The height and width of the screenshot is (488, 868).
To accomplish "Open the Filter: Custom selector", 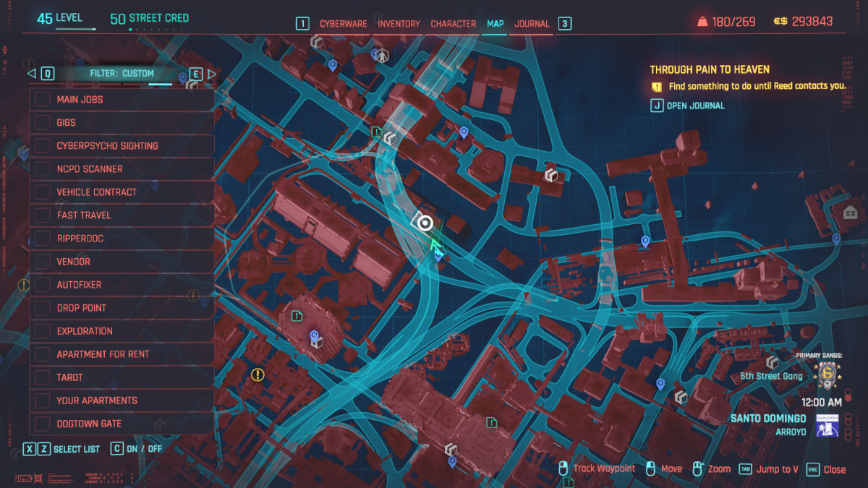I will 122,73.
